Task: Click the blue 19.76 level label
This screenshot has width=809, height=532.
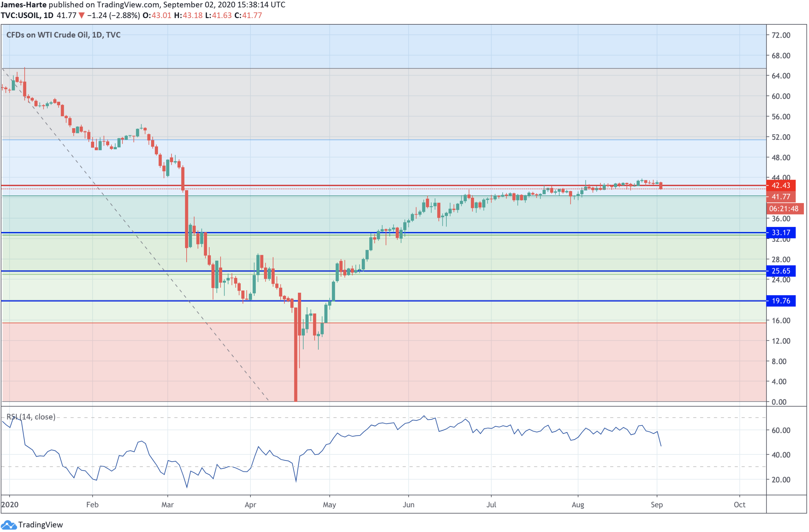Action: [780, 301]
